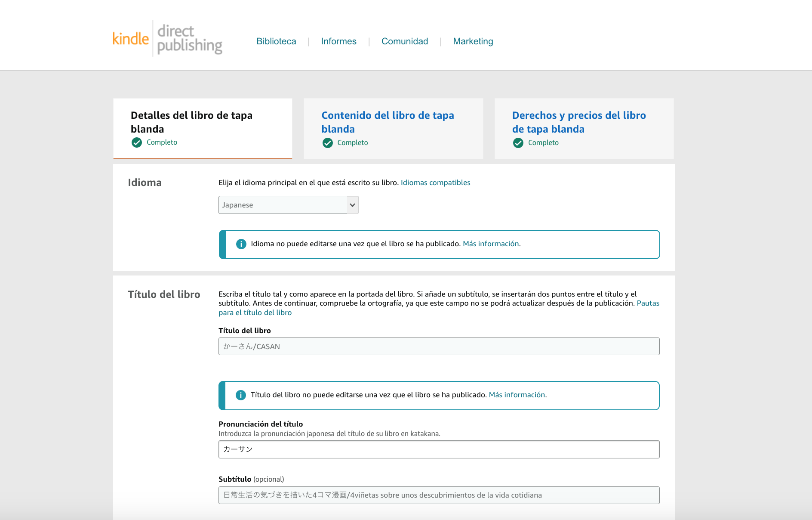Click info icon in Idioma notice

(x=241, y=244)
